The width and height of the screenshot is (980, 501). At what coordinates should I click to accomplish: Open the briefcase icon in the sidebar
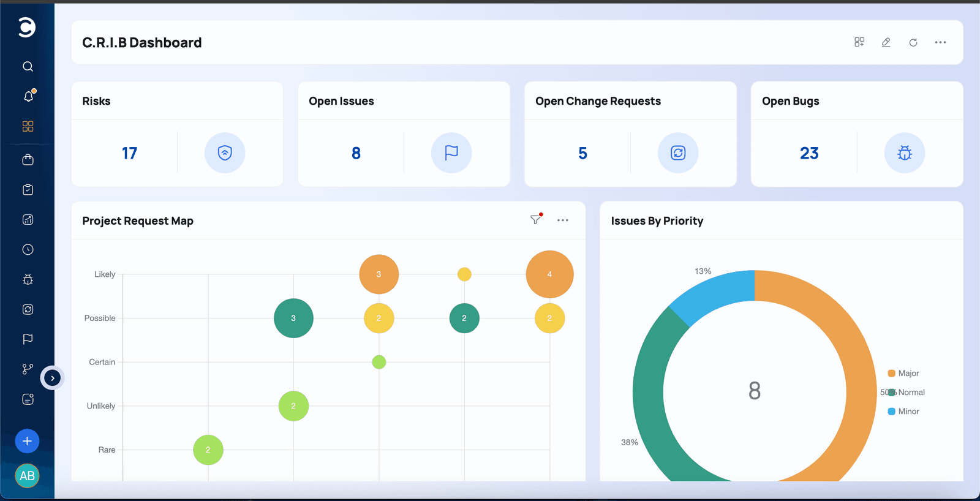(28, 159)
